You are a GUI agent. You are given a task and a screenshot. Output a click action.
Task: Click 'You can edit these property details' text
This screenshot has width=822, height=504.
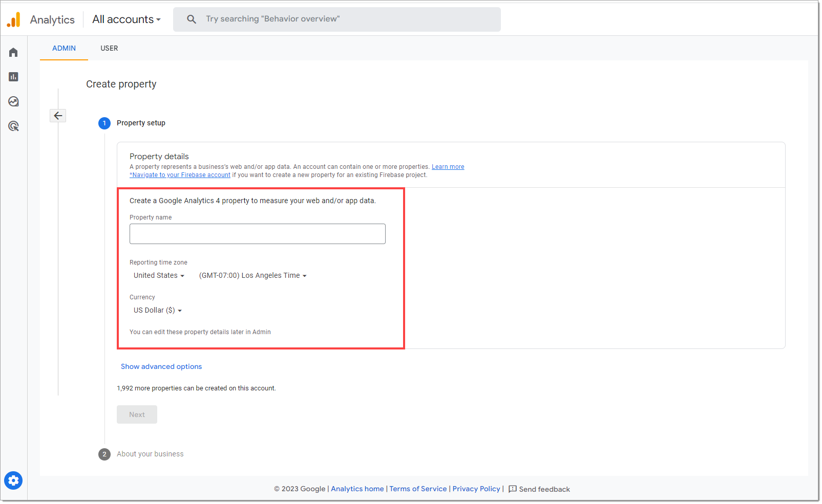pyautogui.click(x=200, y=332)
